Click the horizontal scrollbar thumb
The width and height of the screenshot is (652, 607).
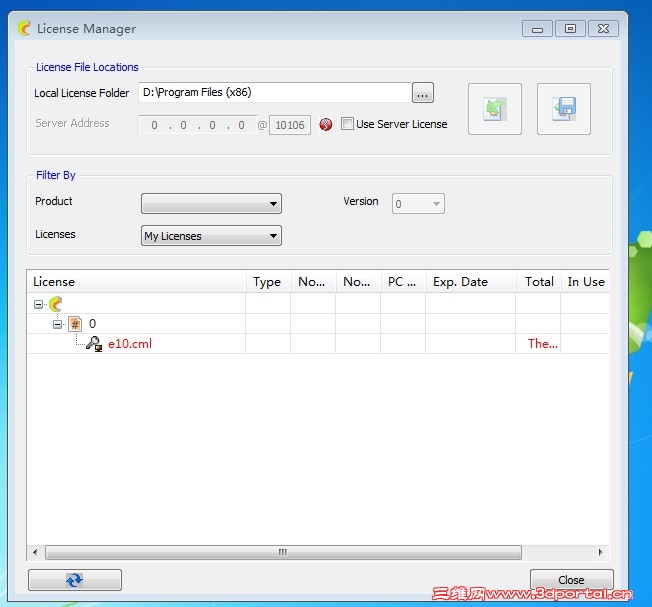(283, 553)
